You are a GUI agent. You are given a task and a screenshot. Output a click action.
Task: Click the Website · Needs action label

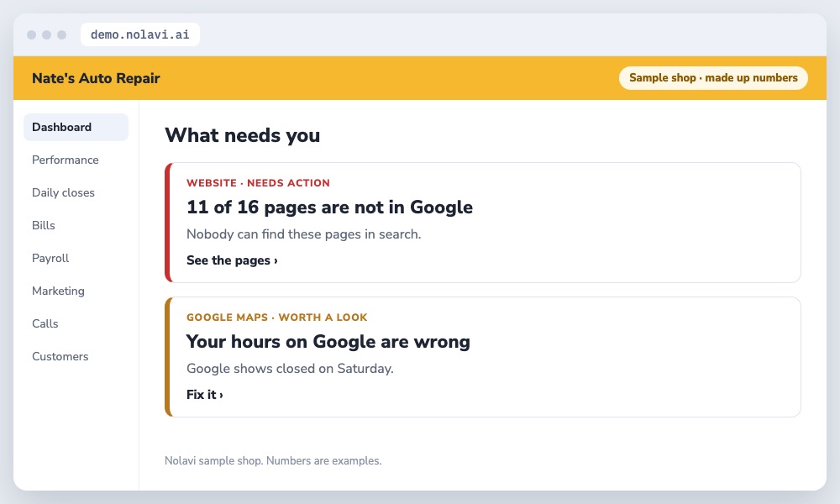coord(258,182)
